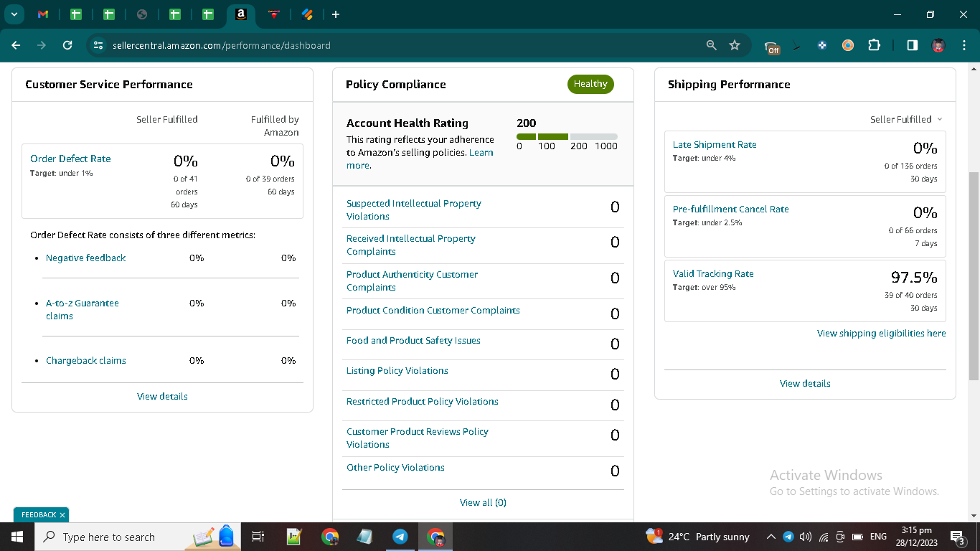
Task: Open the Telegram taskbar icon
Action: tap(400, 537)
